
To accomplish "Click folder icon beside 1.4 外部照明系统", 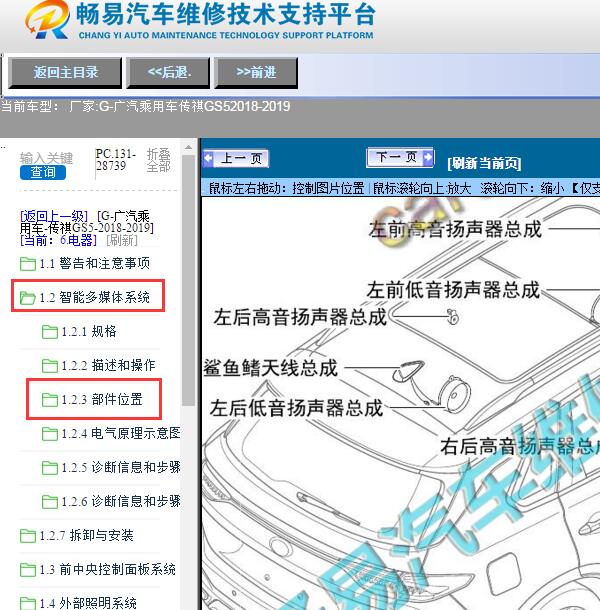I will 28,603.
